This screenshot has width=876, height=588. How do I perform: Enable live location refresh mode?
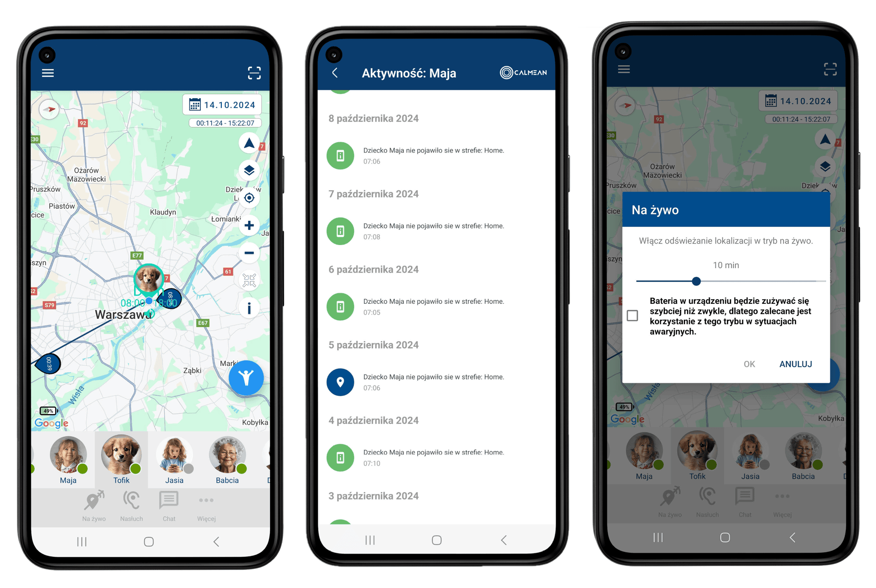pyautogui.click(x=749, y=364)
